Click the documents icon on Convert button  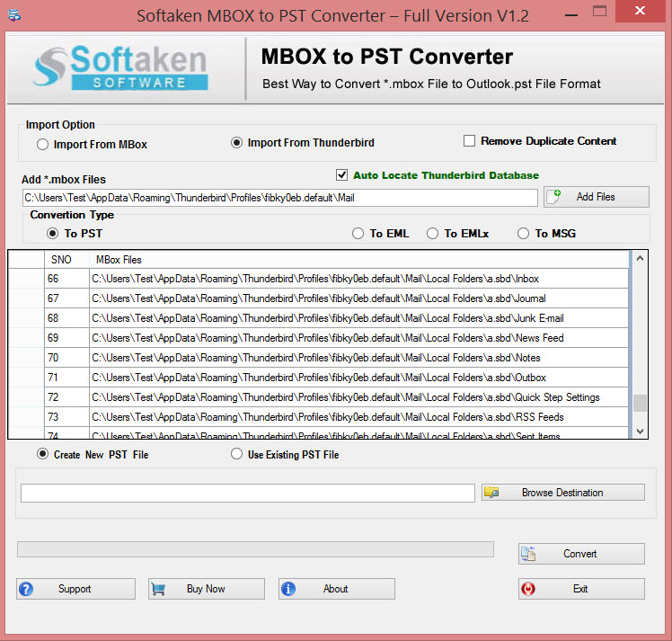click(x=528, y=554)
